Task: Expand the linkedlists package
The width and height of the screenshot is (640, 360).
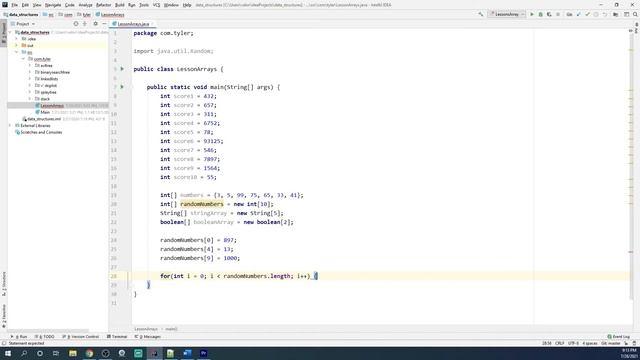Action: [x=30, y=79]
